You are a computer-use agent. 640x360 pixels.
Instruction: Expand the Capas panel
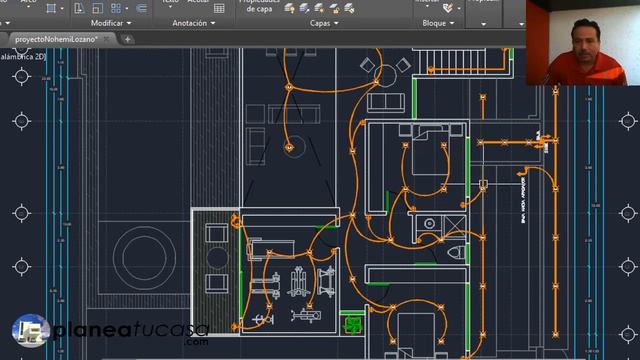pos(324,23)
